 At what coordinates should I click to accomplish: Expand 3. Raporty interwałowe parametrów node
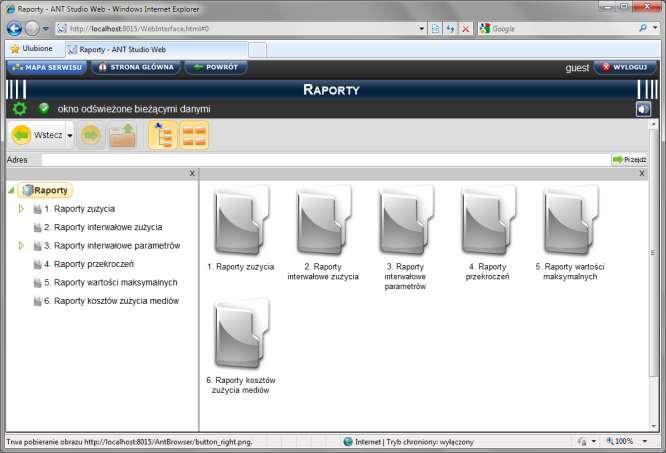21,245
